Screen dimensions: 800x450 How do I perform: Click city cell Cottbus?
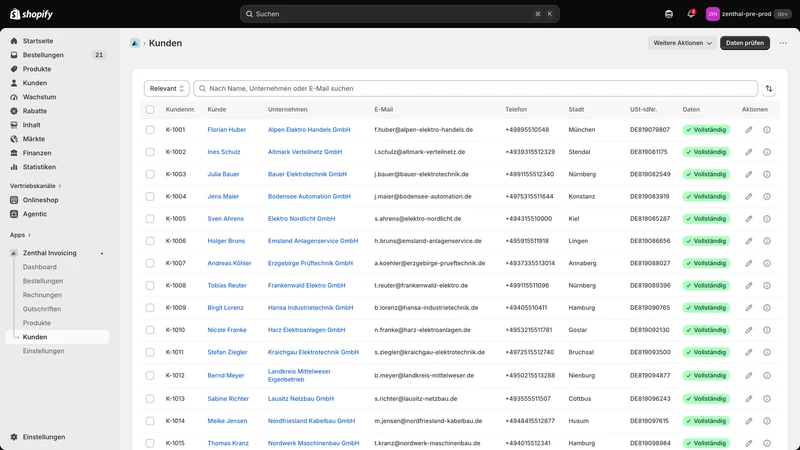[x=580, y=399]
